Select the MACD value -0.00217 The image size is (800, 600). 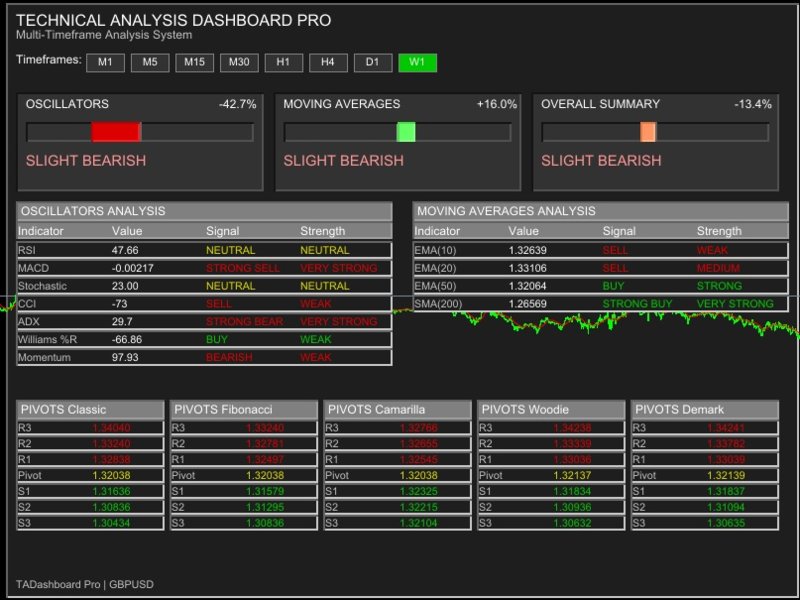[133, 268]
